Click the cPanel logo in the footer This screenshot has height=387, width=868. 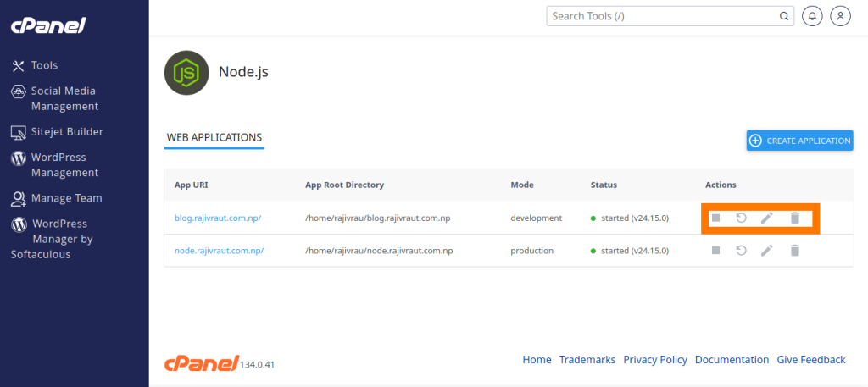(202, 363)
